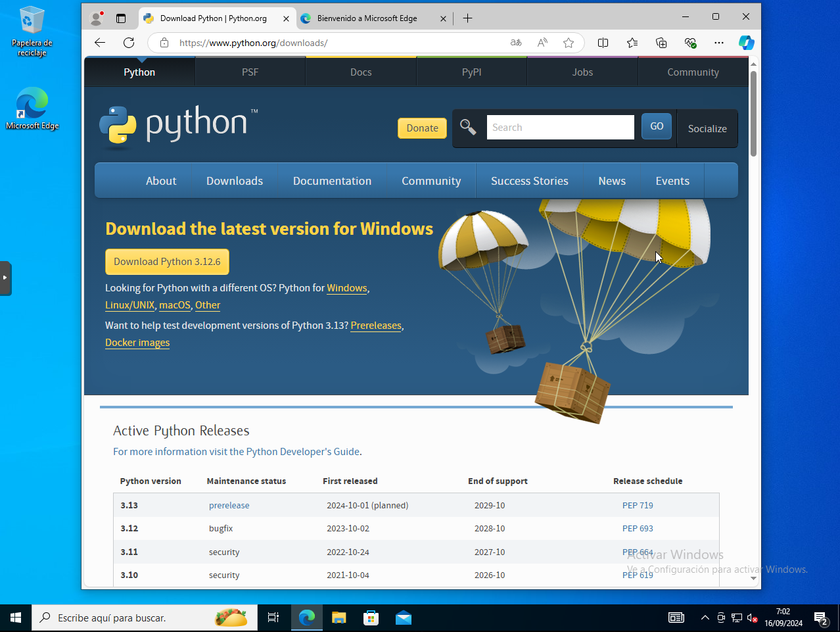Screen dimensions: 840x632
Task: Click the Edge profile avatar icon
Action: 97,18
